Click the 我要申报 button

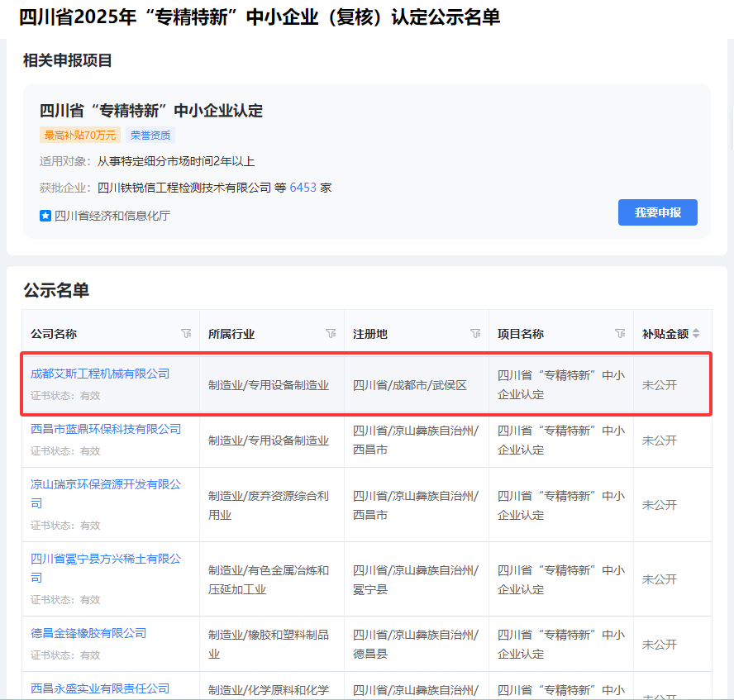pyautogui.click(x=657, y=212)
